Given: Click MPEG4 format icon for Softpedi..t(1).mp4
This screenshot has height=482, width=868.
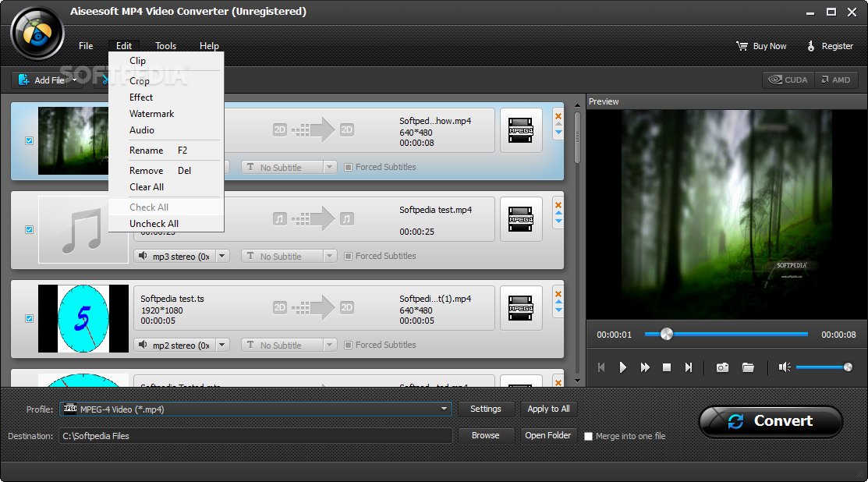Looking at the screenshot, I should point(521,308).
